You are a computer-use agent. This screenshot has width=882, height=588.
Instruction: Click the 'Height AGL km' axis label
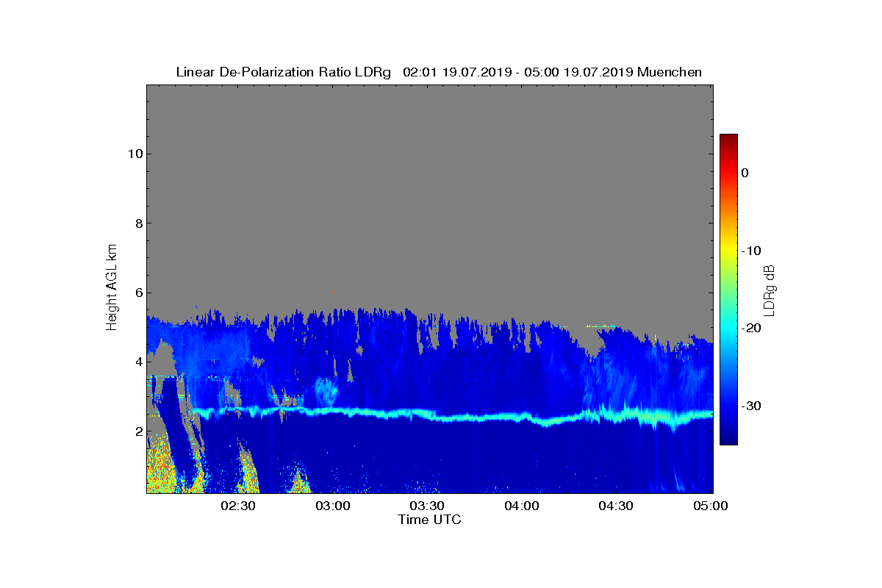112,289
